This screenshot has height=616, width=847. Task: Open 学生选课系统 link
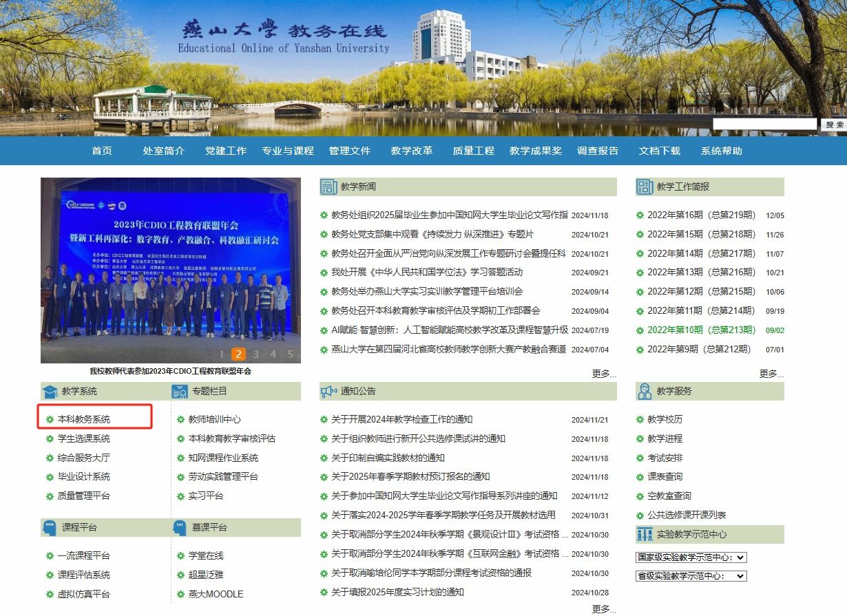pos(83,438)
